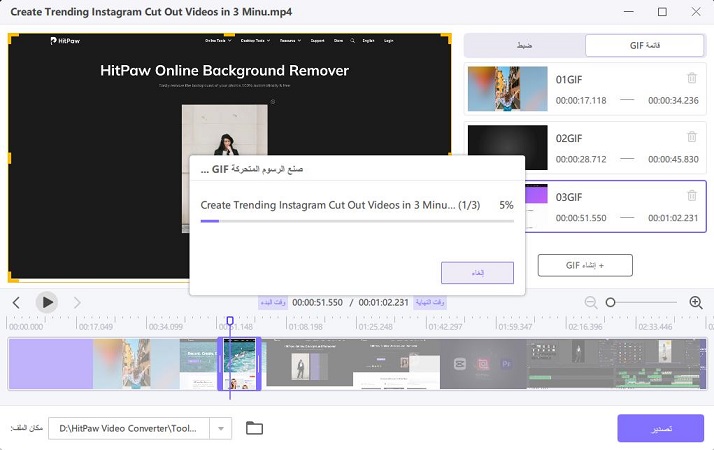Click the Export button
This screenshot has width=714, height=450.
[x=660, y=428]
